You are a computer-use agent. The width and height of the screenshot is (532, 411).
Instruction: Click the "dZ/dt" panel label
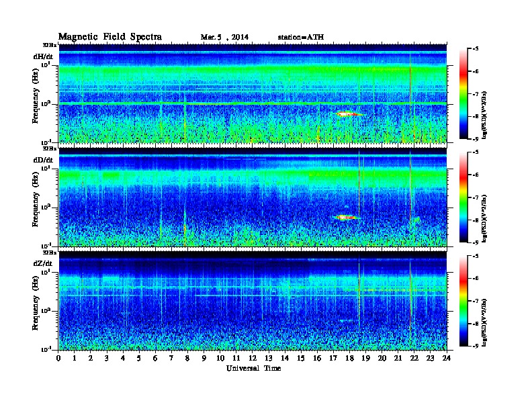[x=43, y=263]
